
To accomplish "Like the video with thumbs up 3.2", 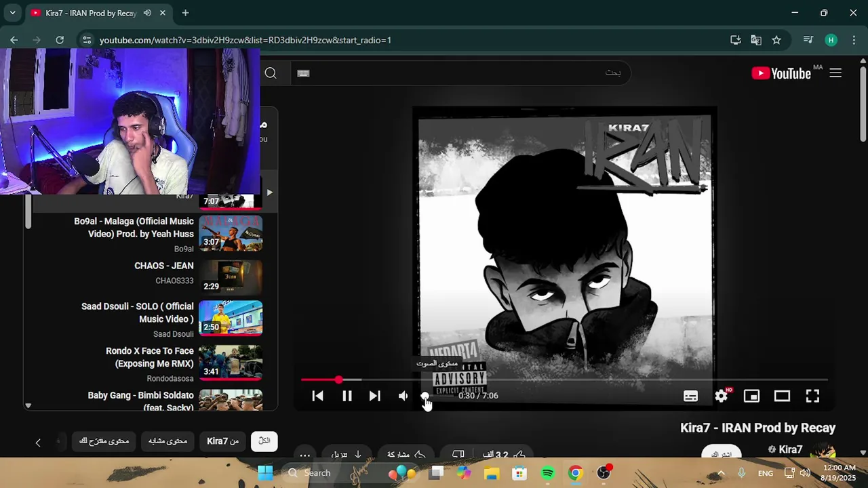I will 505,455.
